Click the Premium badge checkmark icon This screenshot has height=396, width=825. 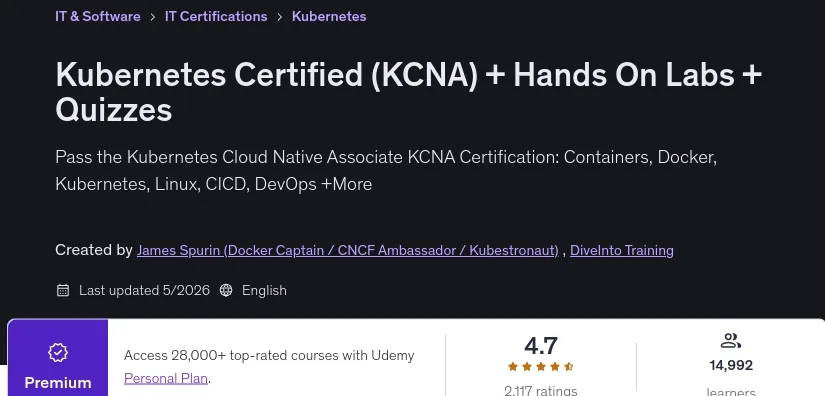point(58,353)
